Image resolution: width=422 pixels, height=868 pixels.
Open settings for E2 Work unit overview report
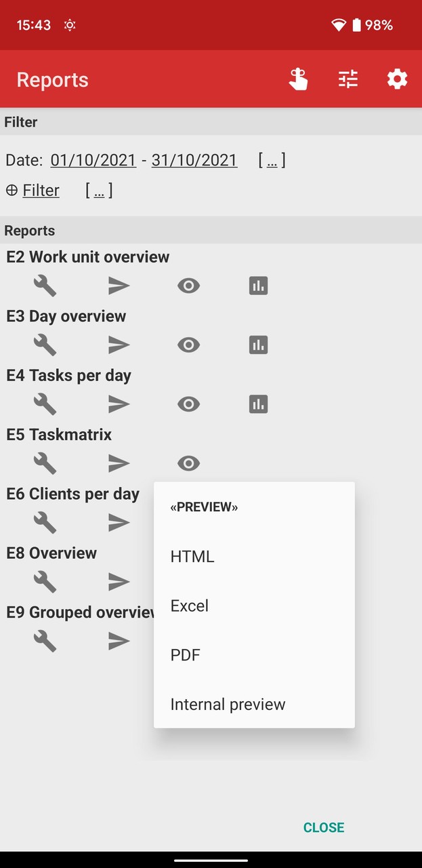(43, 285)
